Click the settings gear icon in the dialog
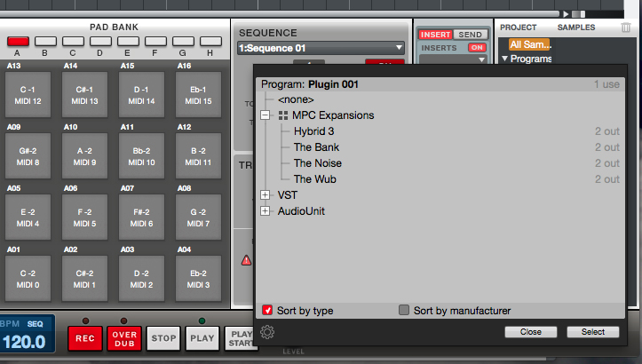The height and width of the screenshot is (364, 642). pyautogui.click(x=268, y=333)
